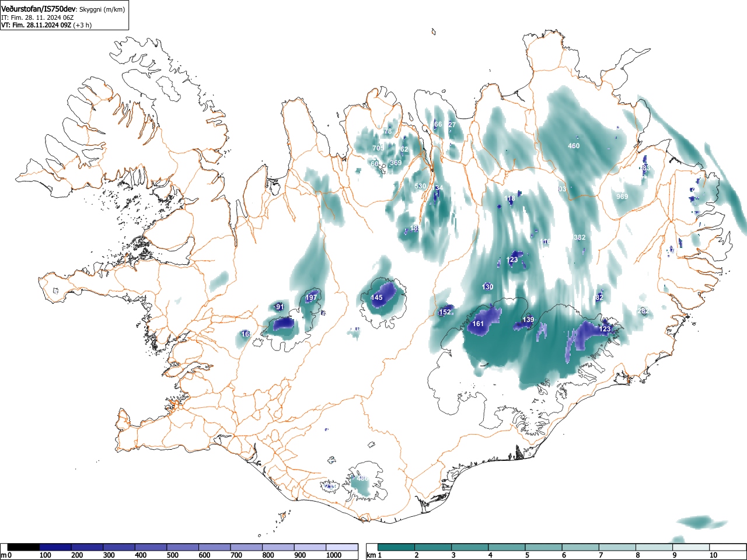Viewport: 747px width, 560px height.
Task: Click the palest 1000 m legend swatch
Action: 342,547
